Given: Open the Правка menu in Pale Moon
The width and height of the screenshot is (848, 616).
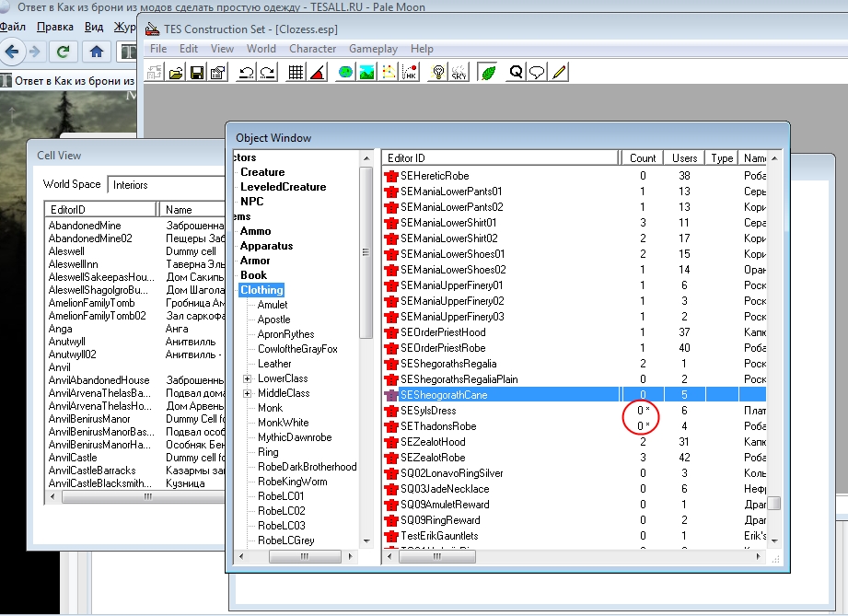Looking at the screenshot, I should coord(54,27).
